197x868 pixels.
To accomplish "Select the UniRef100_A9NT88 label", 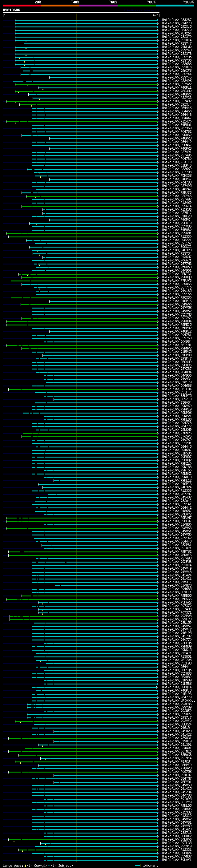I will [x=176, y=467].
